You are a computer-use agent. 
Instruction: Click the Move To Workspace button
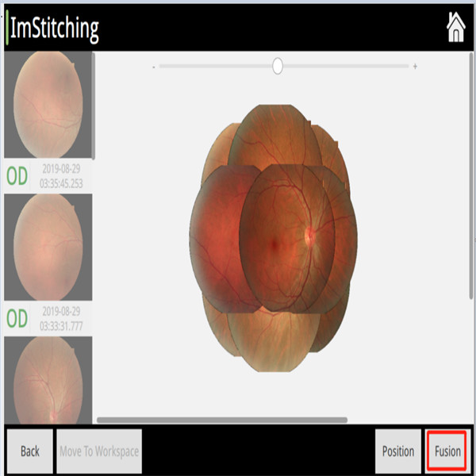pos(99,451)
